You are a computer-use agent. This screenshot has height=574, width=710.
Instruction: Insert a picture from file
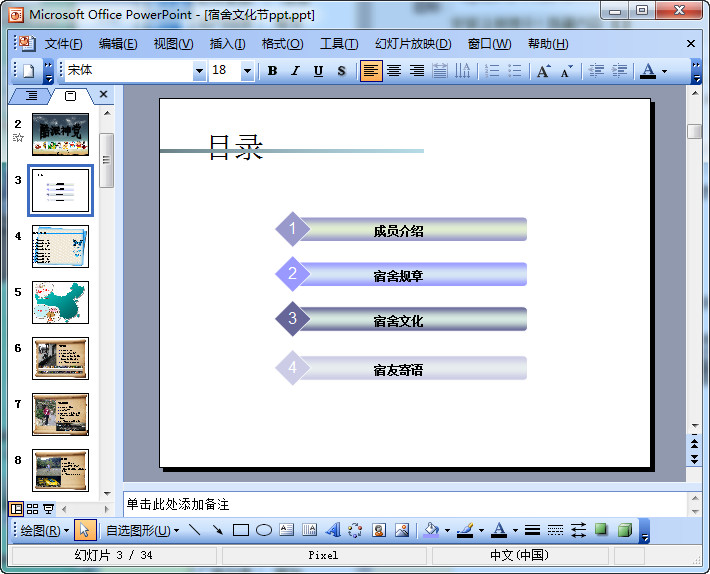coord(402,530)
